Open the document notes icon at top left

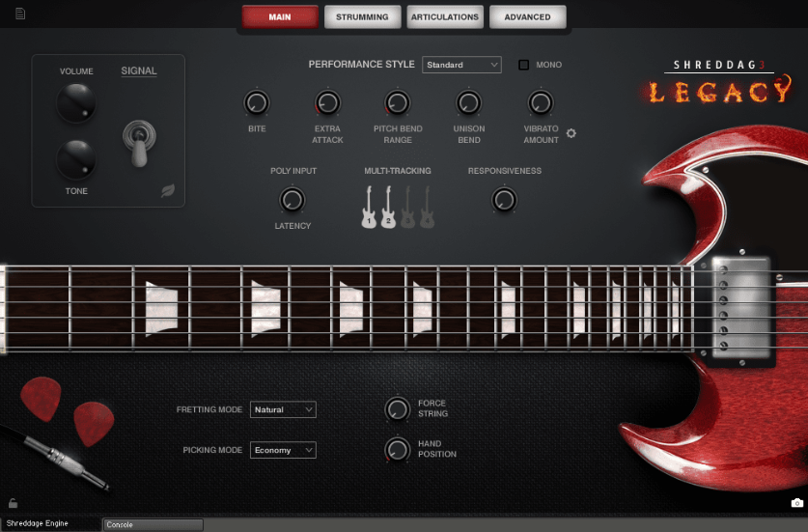[20, 14]
